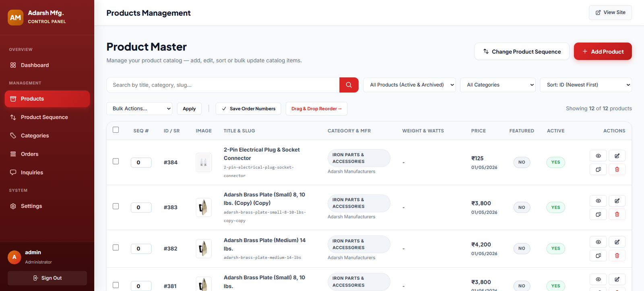Check the box for product #384
The width and height of the screenshot is (644, 291).
tap(116, 161)
